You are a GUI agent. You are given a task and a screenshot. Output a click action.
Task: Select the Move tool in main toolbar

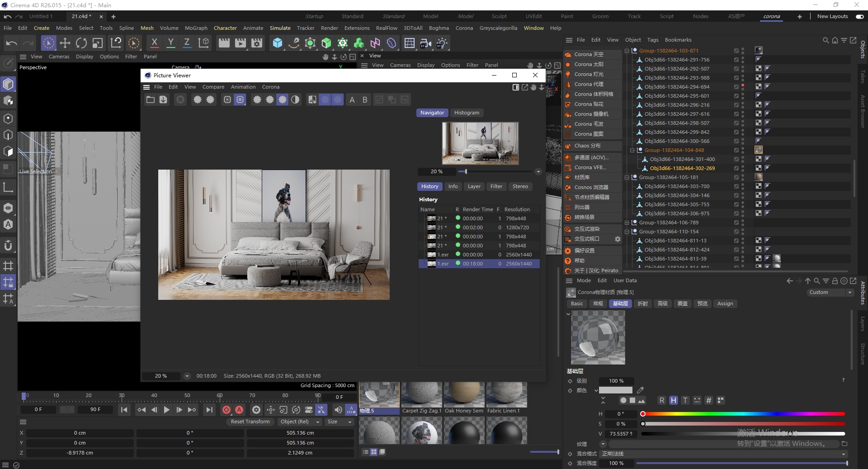click(x=65, y=43)
